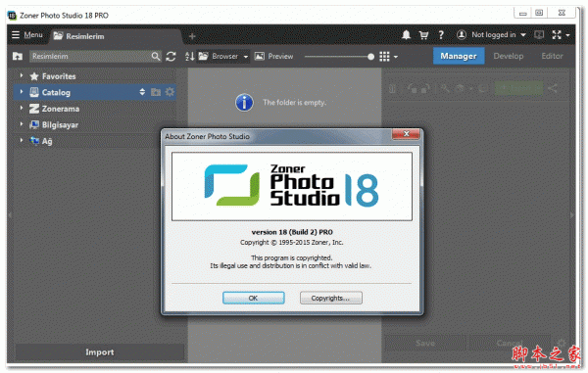The height and width of the screenshot is (373, 588).
Task: Minimize the Zoner Photo Studio window
Action: tap(522, 13)
